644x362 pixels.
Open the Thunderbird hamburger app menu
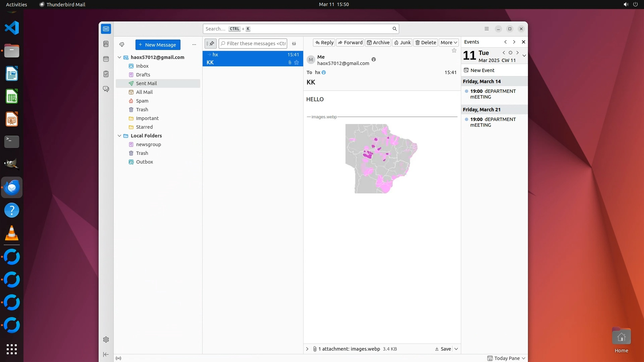coord(487,29)
